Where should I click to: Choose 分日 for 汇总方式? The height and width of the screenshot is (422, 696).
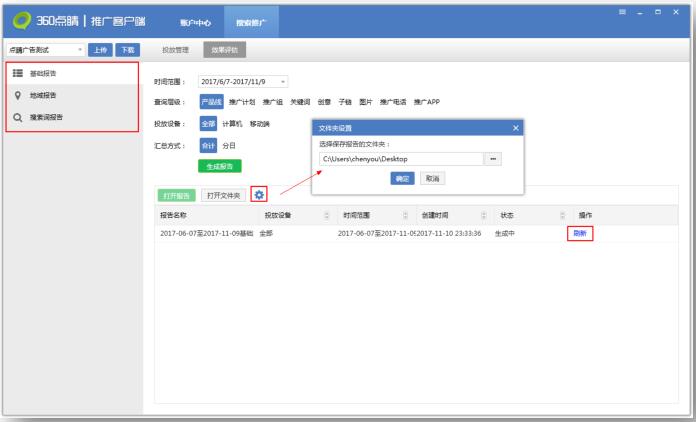[229, 145]
